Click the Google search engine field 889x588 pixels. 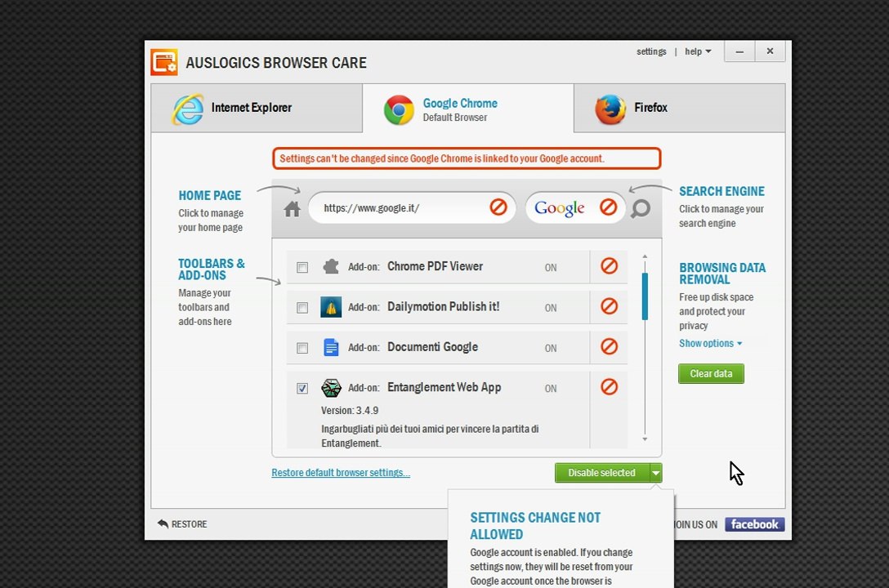point(575,208)
